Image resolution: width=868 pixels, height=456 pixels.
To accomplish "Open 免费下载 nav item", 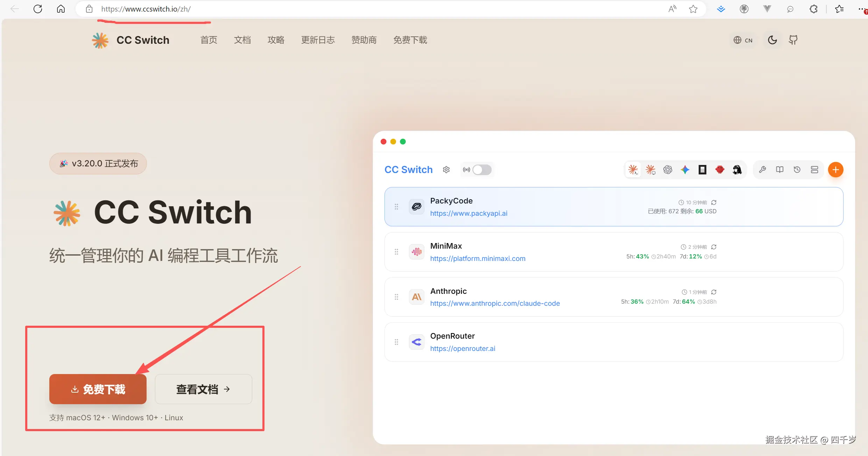I will click(410, 40).
